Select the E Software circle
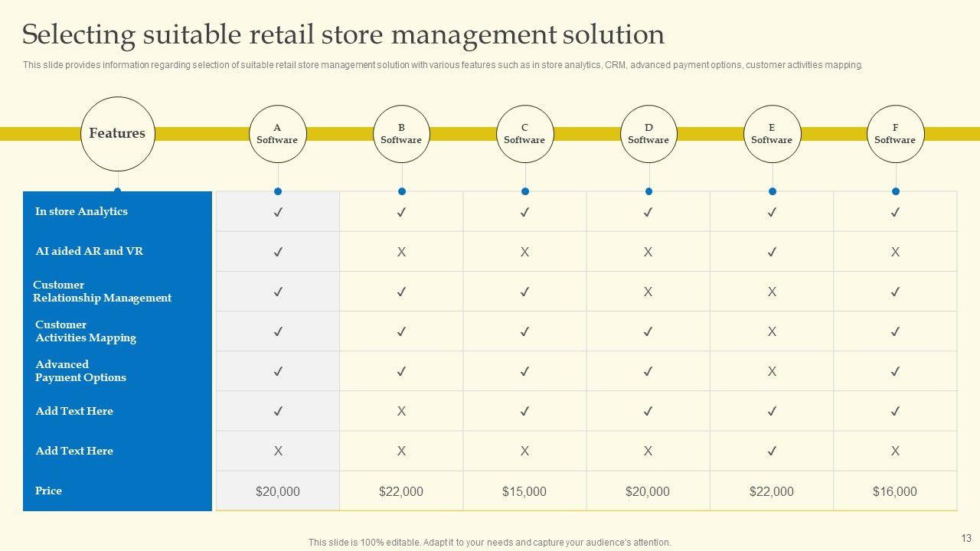 coord(772,134)
